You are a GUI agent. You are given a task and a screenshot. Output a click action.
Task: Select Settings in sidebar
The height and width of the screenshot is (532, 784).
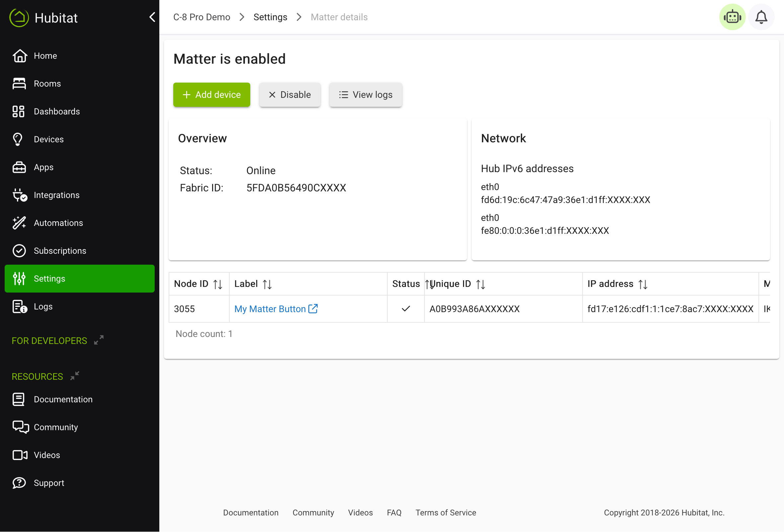80,279
